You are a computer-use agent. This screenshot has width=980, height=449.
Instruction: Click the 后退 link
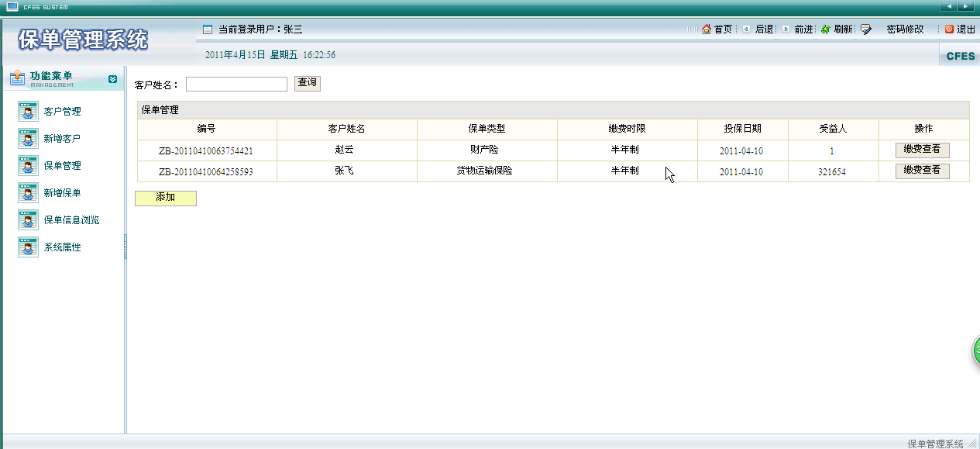(764, 29)
